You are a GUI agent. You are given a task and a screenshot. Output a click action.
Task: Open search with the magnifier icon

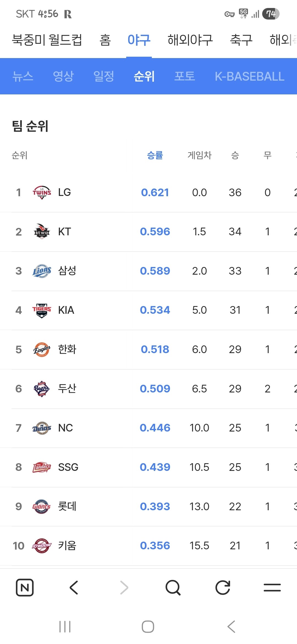173,588
